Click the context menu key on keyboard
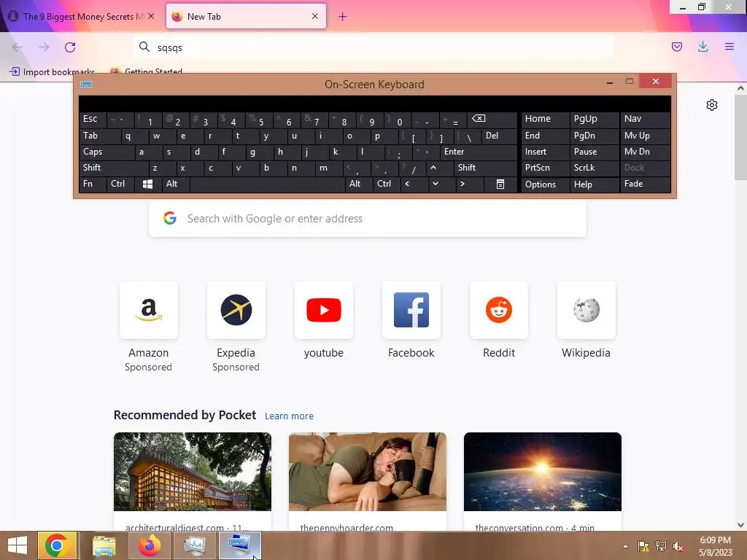This screenshot has width=747, height=560. [500, 184]
